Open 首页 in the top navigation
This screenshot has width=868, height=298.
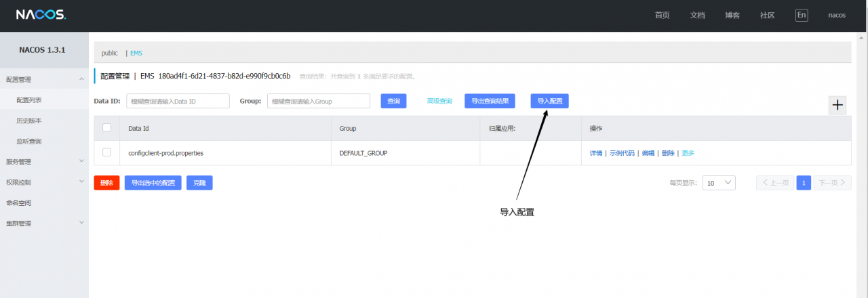coord(662,15)
